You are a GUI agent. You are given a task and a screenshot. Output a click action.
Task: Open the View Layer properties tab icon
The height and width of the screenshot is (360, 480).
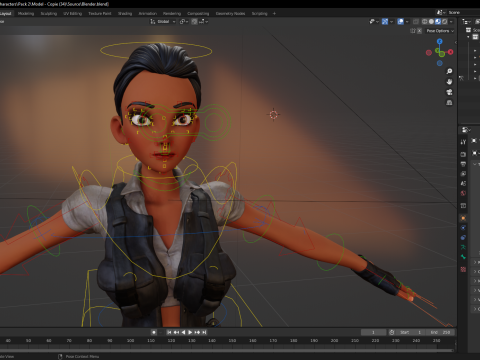[x=463, y=174]
